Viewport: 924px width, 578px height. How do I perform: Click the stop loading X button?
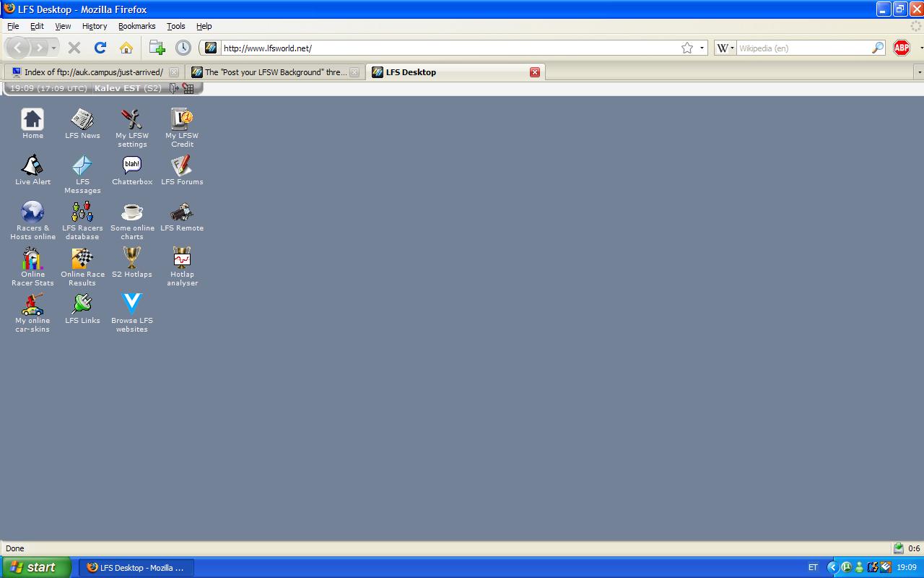pos(74,48)
